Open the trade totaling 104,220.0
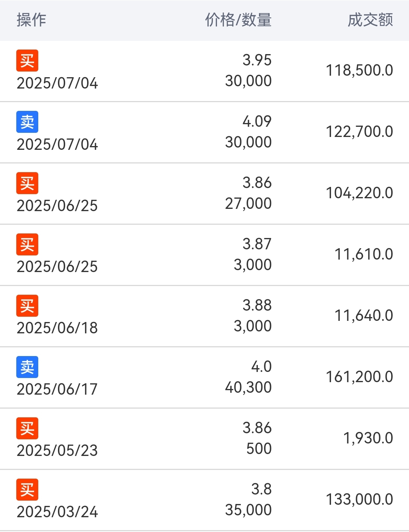 204,194
